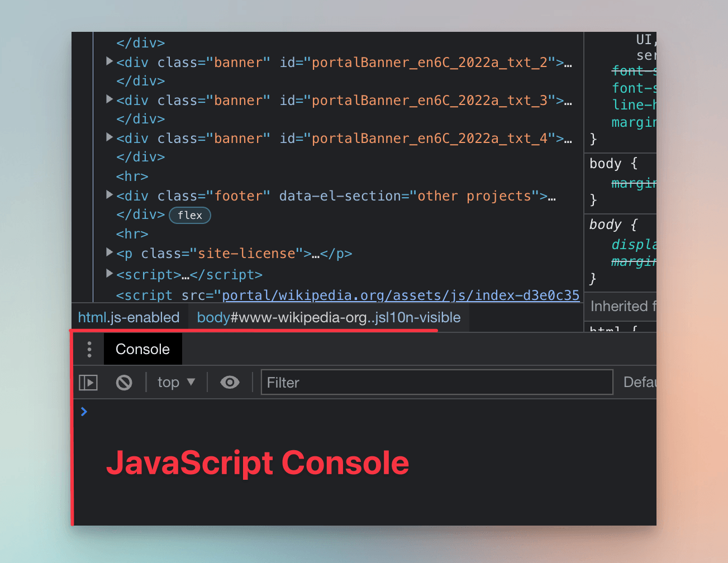Select the hr element in the DOM tree
This screenshot has height=563, width=728.
[x=132, y=176]
